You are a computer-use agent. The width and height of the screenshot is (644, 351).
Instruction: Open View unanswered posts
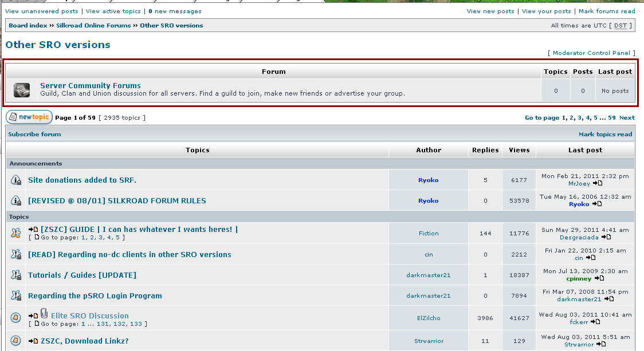pyautogui.click(x=42, y=11)
